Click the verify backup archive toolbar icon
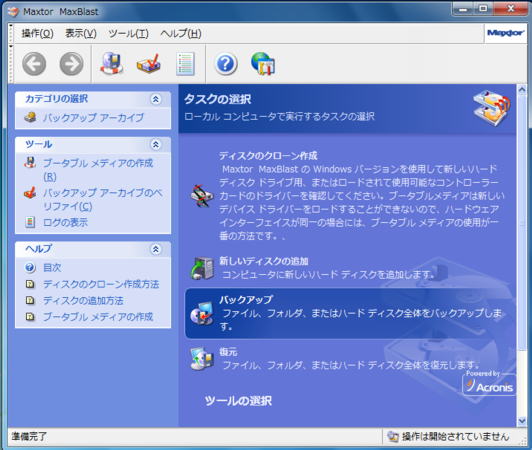This screenshot has width=532, height=450. tap(149, 63)
